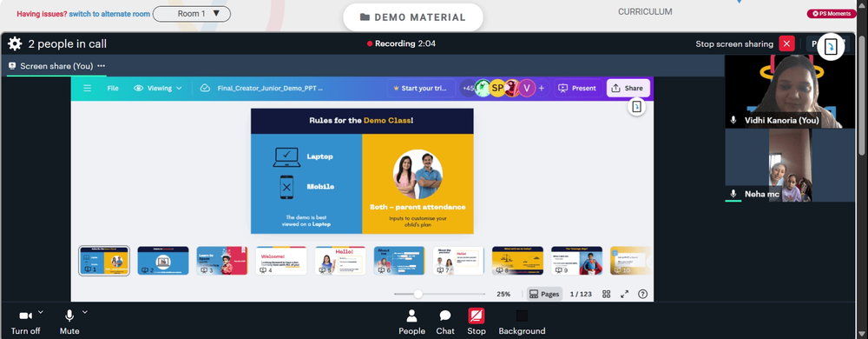Image resolution: width=868 pixels, height=339 pixels.
Task: Open the File menu in Canva
Action: [113, 88]
